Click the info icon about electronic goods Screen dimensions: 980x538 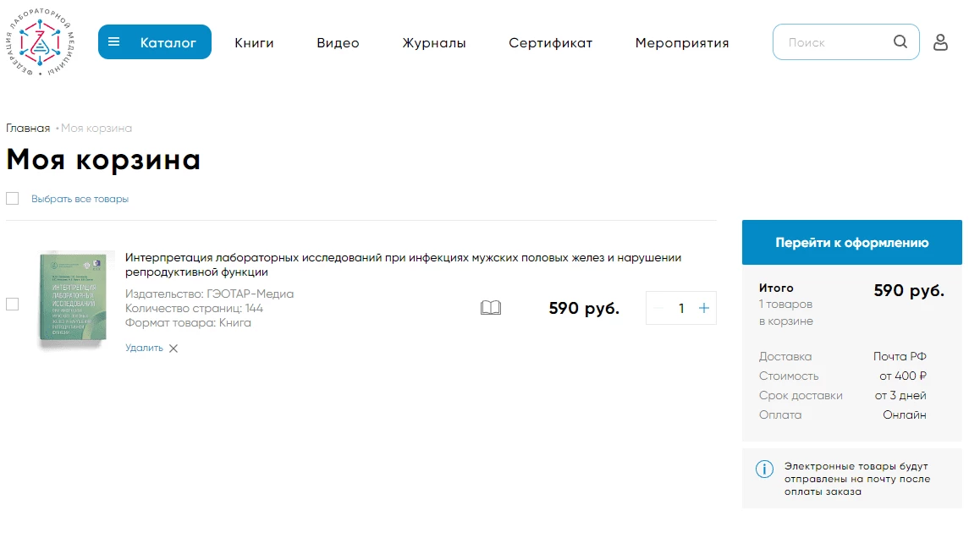pyautogui.click(x=764, y=469)
